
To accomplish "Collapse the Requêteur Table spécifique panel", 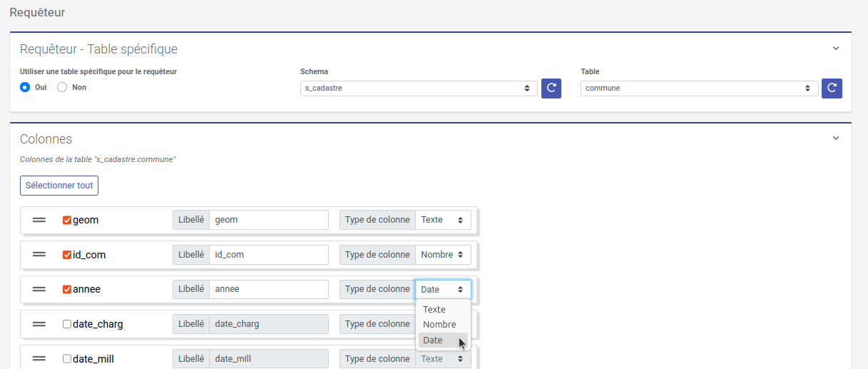I will tap(836, 49).
